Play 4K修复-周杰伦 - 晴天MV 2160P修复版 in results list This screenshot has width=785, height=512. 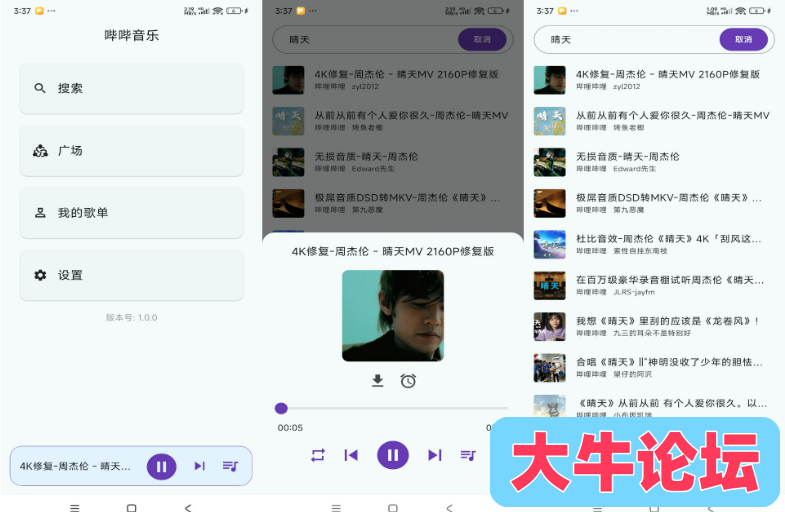(654, 80)
